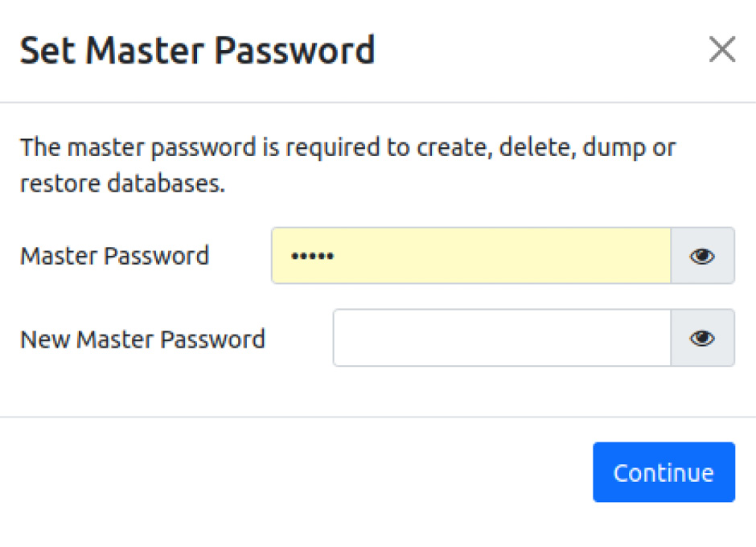Show New Master Password using eye icon
This screenshot has width=756, height=547.
click(702, 338)
